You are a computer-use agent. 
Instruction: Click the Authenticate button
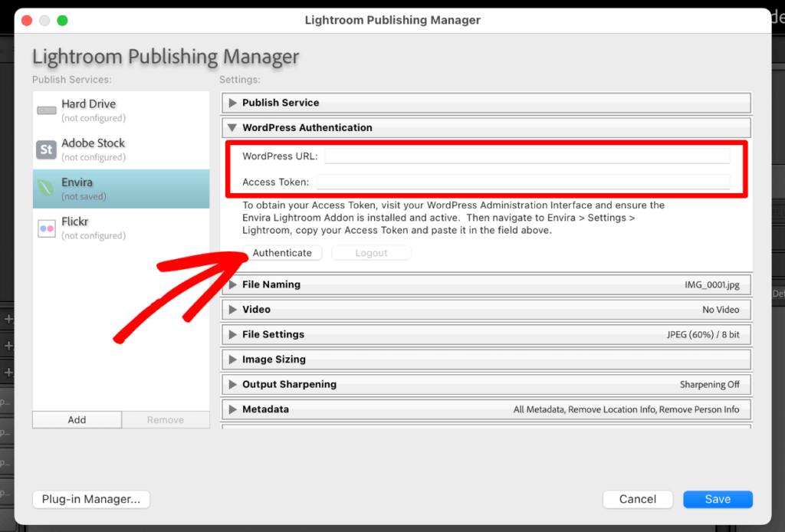(282, 253)
